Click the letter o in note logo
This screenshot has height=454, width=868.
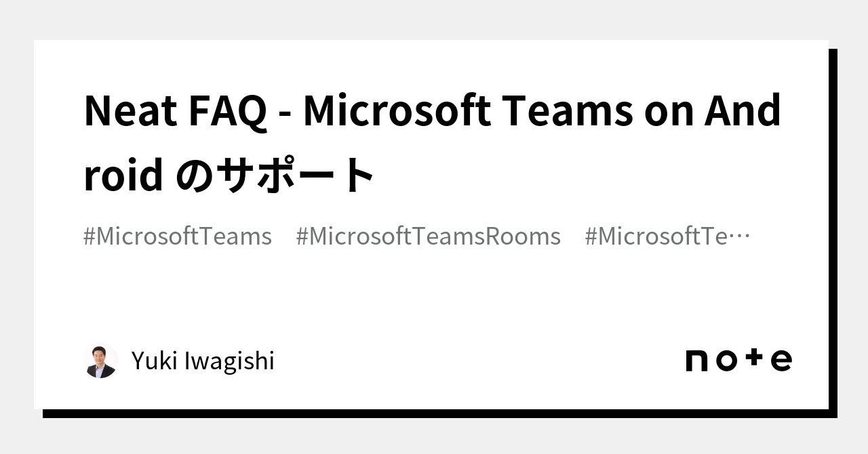click(726, 360)
